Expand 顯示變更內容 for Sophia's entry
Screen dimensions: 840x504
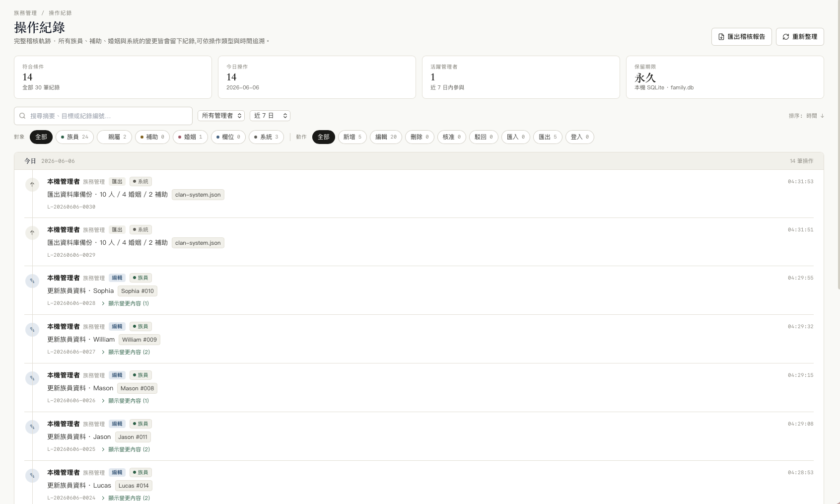pyautogui.click(x=125, y=303)
